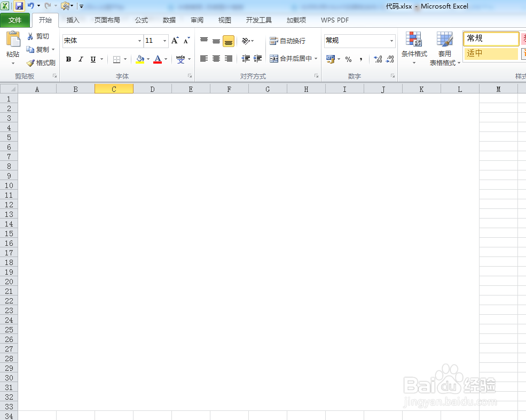Increase decimal places

tap(378, 59)
